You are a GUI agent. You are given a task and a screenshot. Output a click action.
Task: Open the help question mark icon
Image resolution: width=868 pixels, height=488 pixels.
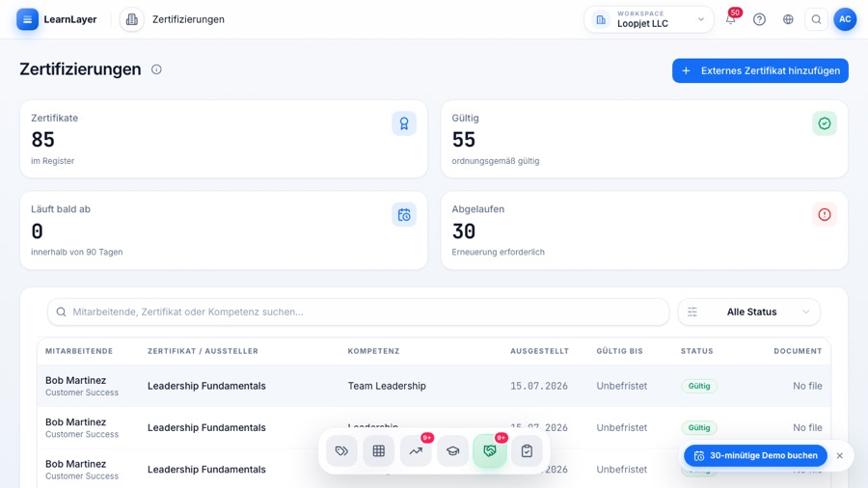click(x=760, y=19)
